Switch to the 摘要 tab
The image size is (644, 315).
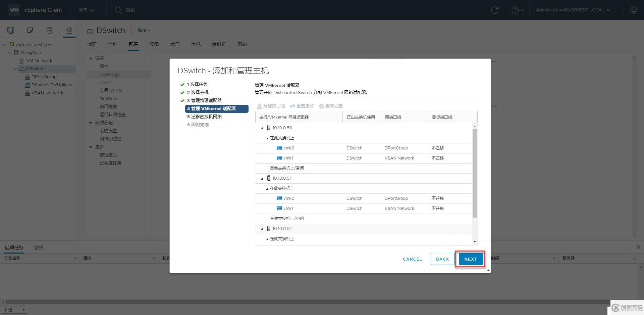point(92,44)
